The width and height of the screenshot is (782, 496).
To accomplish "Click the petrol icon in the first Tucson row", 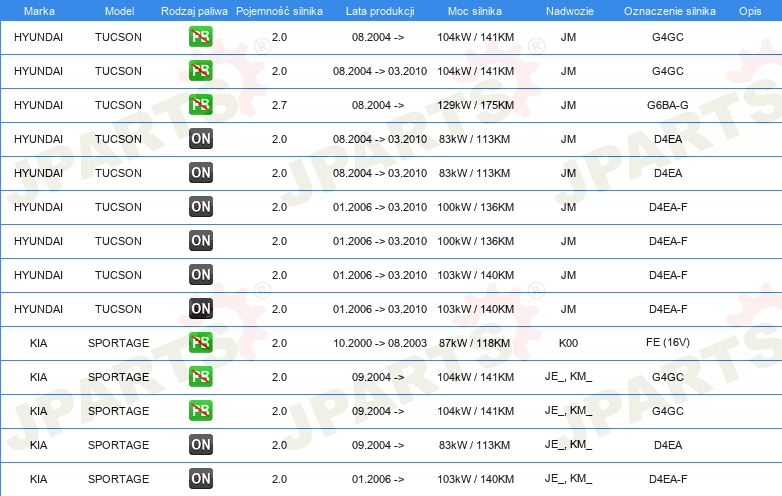I will click(x=201, y=37).
